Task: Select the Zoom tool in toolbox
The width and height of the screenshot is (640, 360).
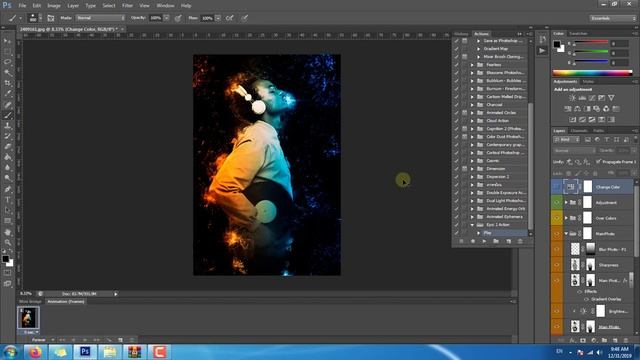Action: pyautogui.click(x=7, y=242)
